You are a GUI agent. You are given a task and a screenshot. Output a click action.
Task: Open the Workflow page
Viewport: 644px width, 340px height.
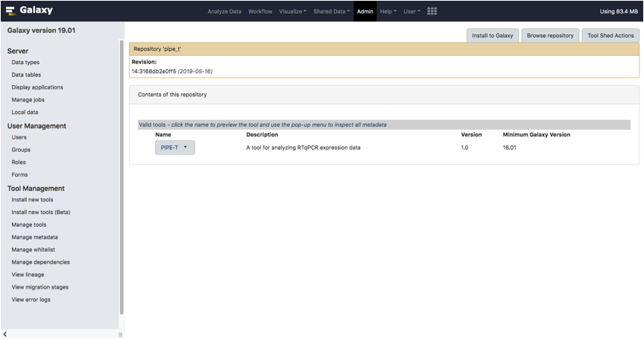point(260,11)
